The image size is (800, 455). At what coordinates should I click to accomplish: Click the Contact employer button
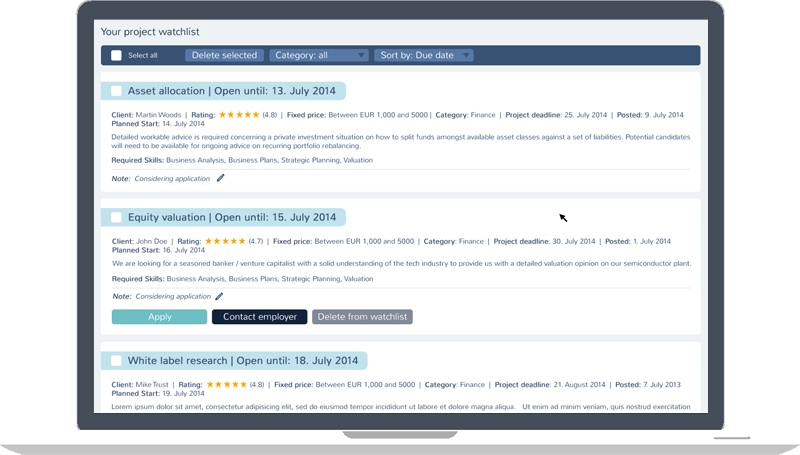[x=259, y=317]
